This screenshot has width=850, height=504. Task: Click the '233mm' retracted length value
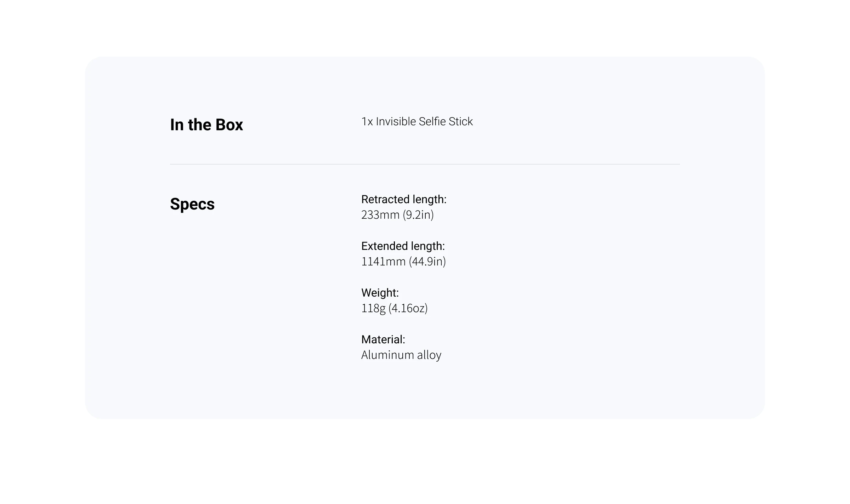(380, 215)
